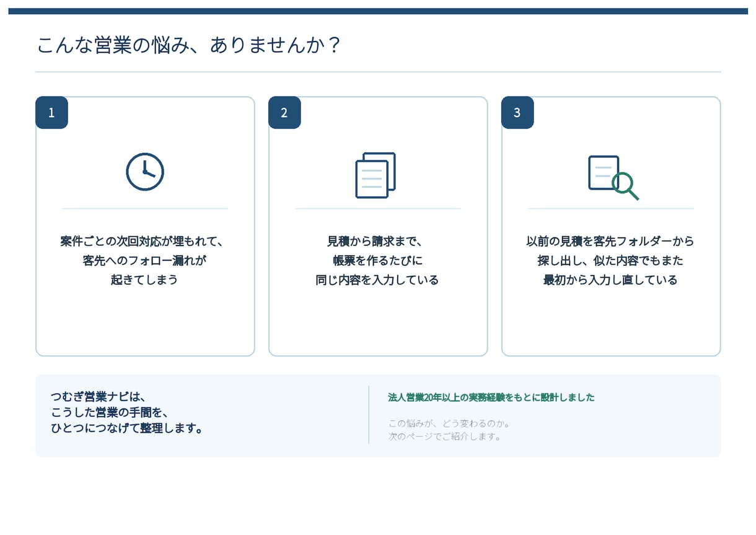This screenshot has width=756, height=535.
Task: Click the gray line この悩みが、どう変わるのか。
Action: click(x=449, y=424)
